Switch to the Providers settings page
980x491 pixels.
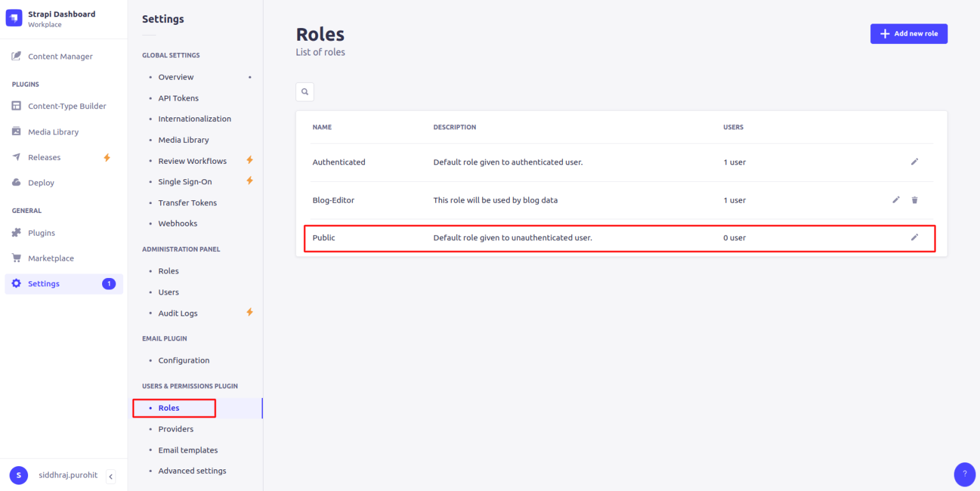click(175, 429)
